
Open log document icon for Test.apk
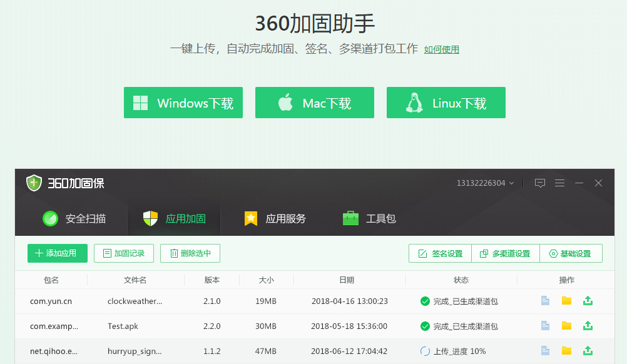click(545, 326)
